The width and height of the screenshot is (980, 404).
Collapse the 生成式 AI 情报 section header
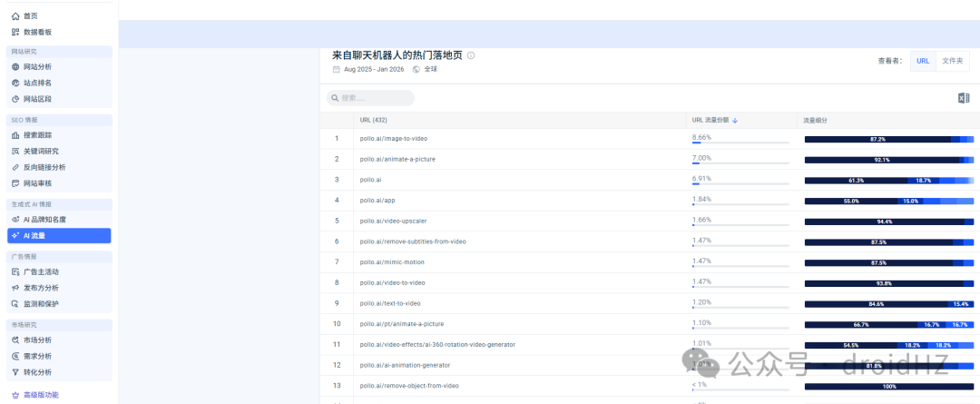click(x=60, y=204)
